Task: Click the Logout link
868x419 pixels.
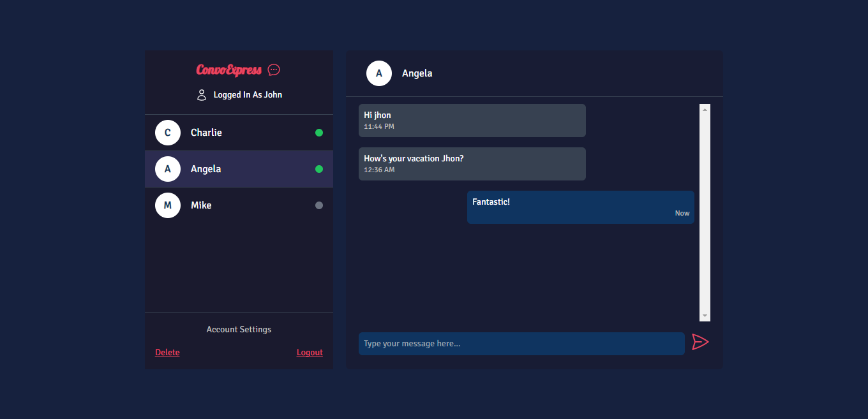Action: (310, 352)
